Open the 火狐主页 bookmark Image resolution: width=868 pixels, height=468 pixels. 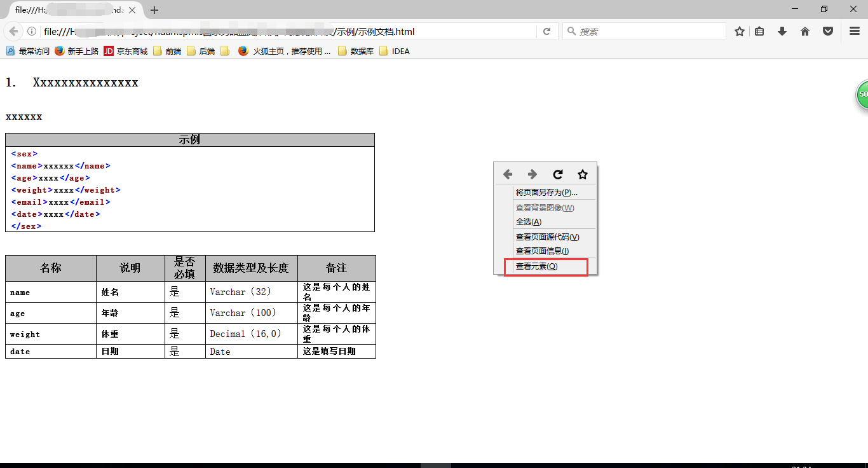(285, 52)
